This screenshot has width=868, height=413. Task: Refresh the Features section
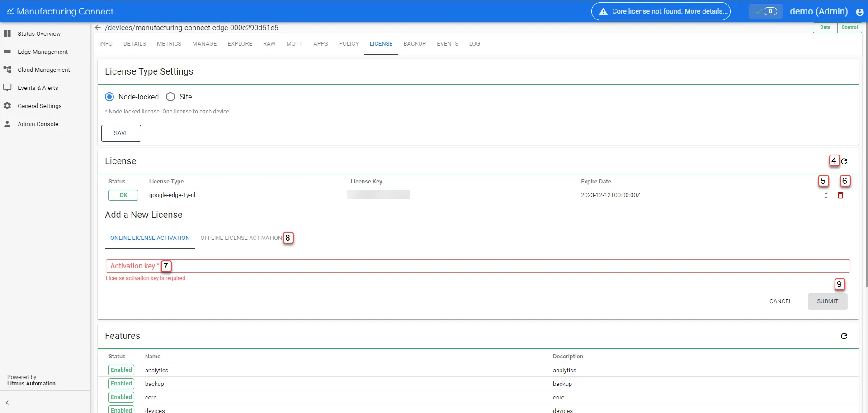(844, 336)
